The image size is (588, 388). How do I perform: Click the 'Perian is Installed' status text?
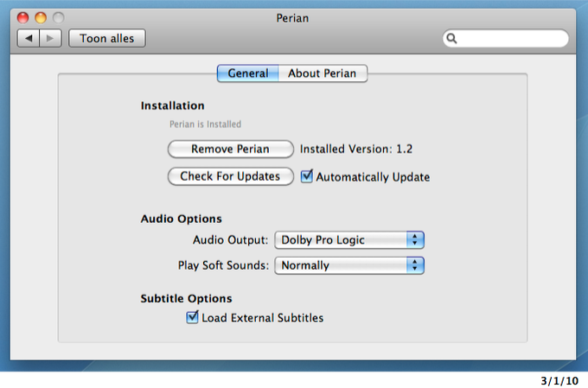[205, 124]
